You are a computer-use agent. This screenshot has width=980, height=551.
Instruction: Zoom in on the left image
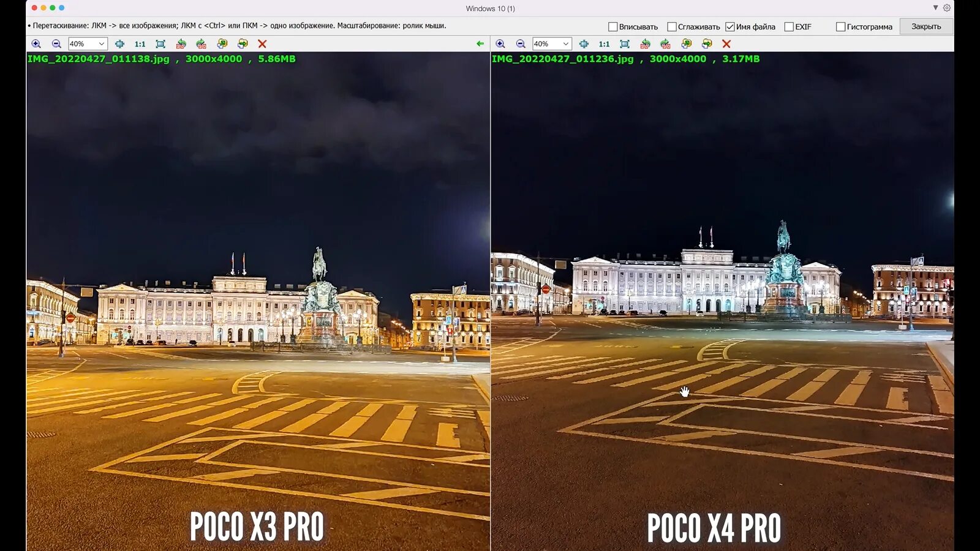coord(36,44)
